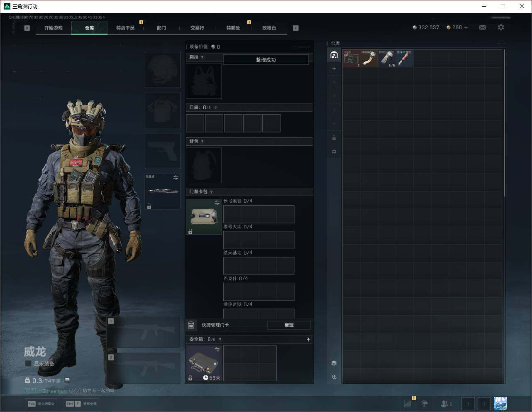Open the 开始游戏 tab

[54, 28]
